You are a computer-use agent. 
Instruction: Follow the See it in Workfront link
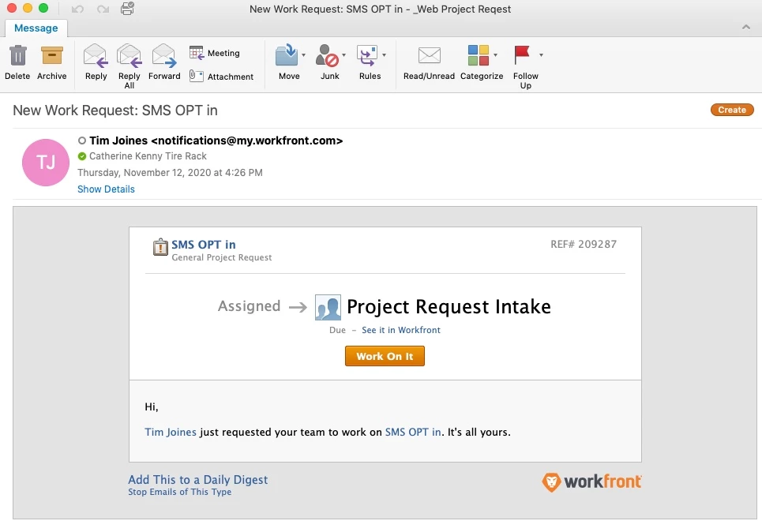pos(401,330)
